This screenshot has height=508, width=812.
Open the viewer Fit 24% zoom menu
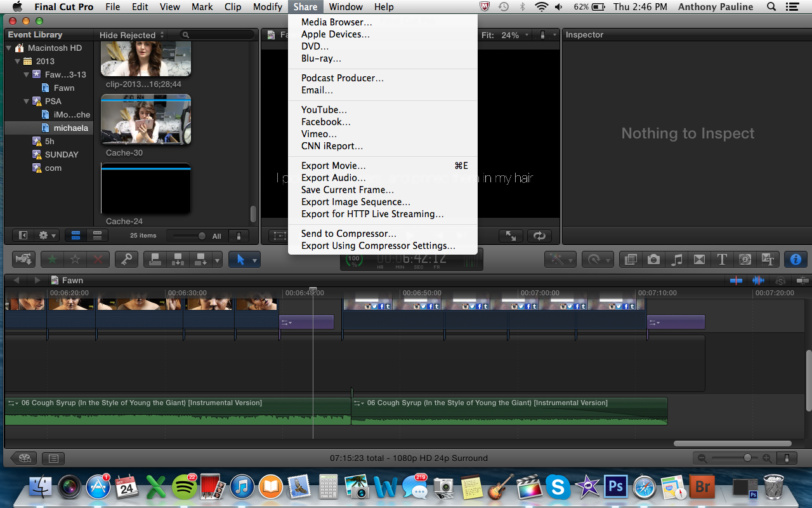click(506, 35)
